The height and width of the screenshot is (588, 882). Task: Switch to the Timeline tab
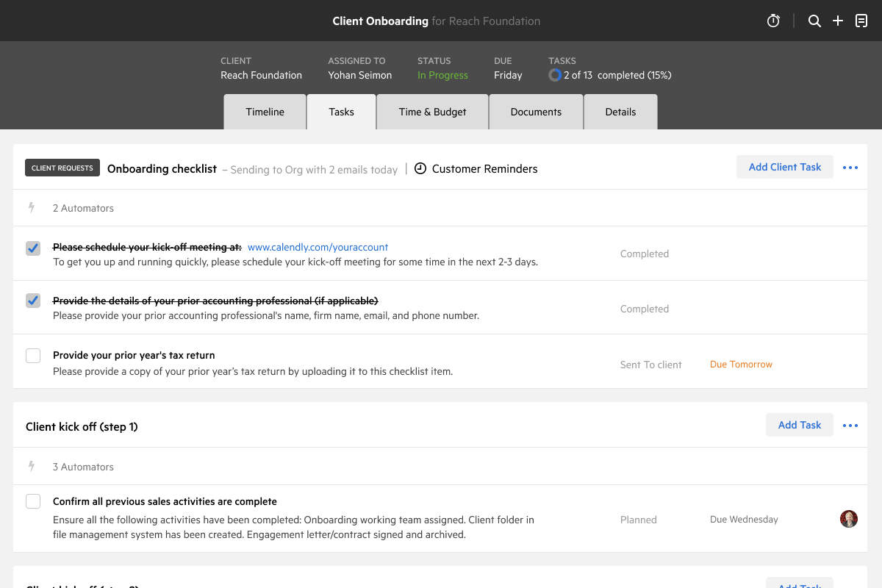click(265, 112)
